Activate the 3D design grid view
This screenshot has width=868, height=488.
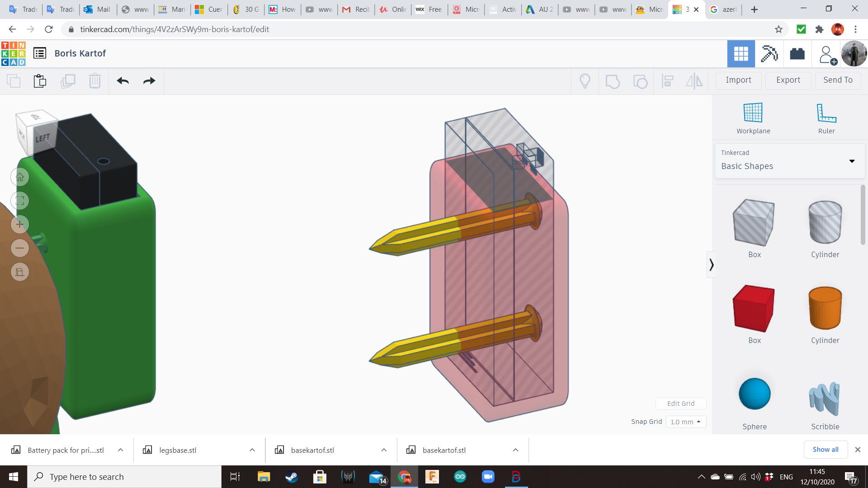click(741, 54)
